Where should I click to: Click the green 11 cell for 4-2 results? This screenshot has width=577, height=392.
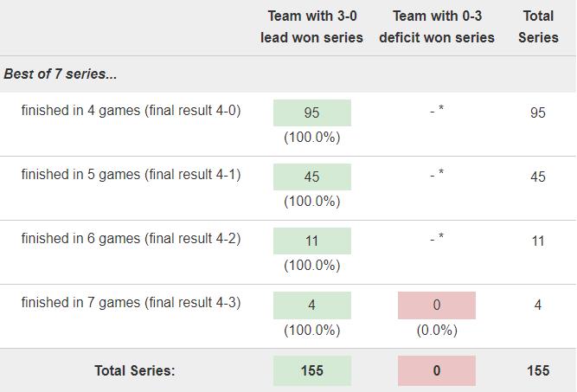pyautogui.click(x=312, y=241)
